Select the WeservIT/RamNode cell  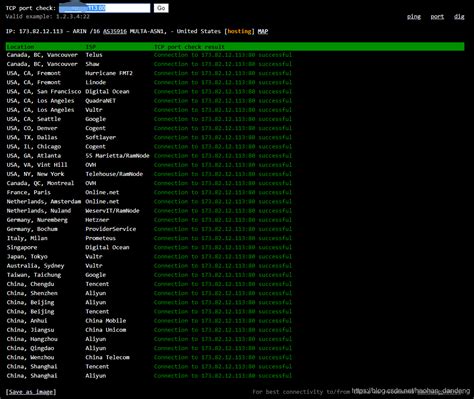112,211
